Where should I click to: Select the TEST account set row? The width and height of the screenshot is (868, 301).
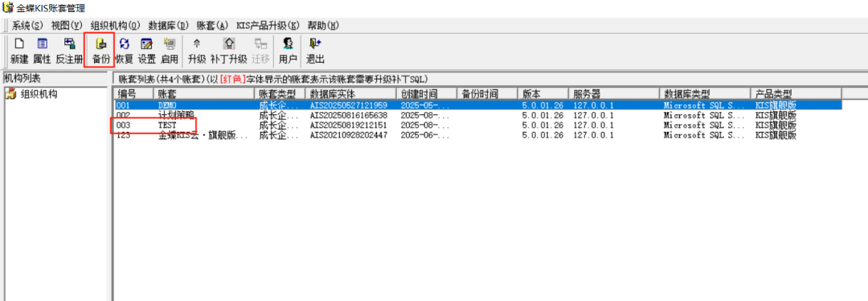477,125
